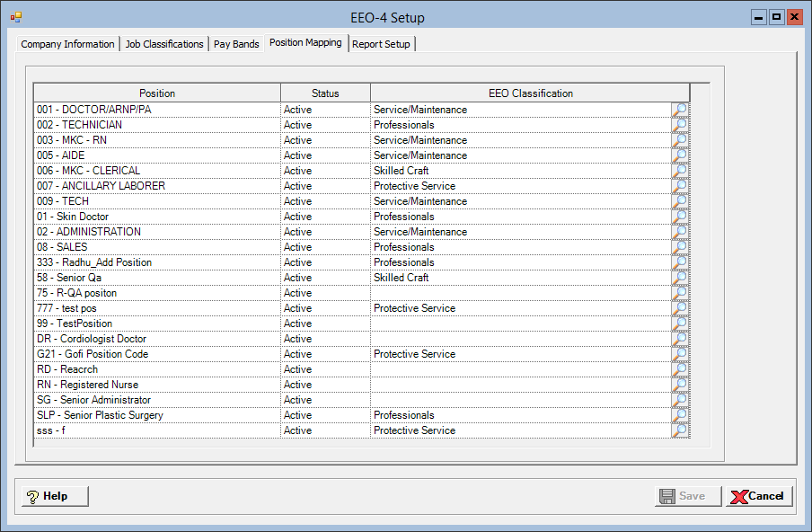Click the Help button
This screenshot has width=812, height=532.
(x=54, y=496)
